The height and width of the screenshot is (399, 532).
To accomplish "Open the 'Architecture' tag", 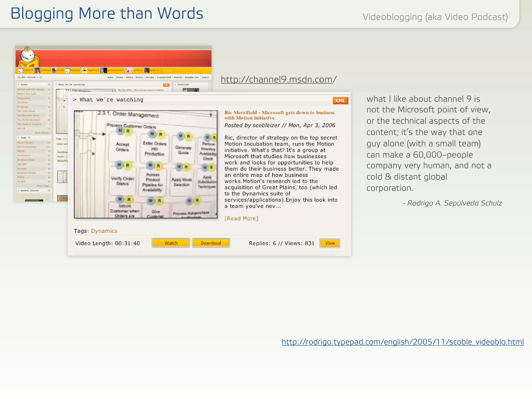I will tap(24, 156).
